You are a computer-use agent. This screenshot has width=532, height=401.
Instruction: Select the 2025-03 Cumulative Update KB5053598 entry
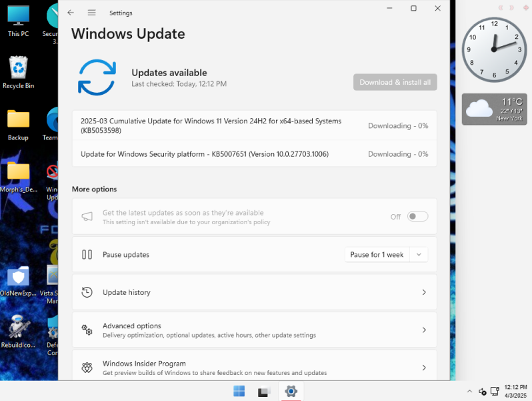point(255,125)
